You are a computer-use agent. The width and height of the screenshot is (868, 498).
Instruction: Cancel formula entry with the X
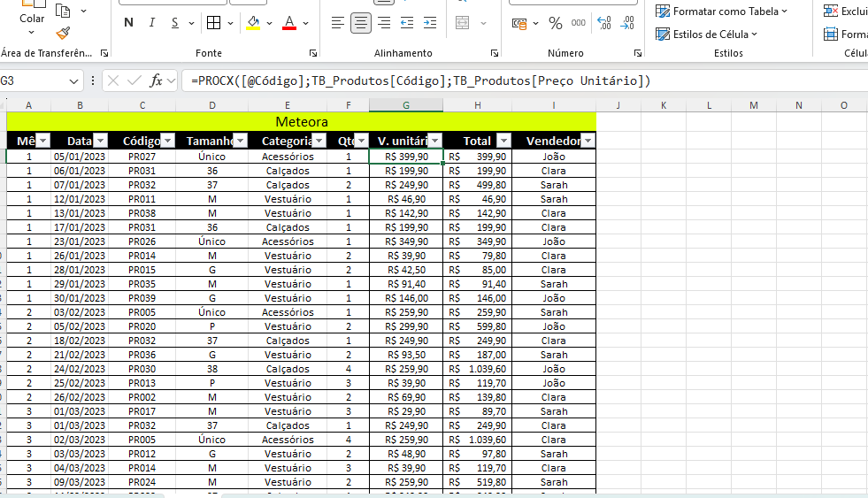coord(113,80)
